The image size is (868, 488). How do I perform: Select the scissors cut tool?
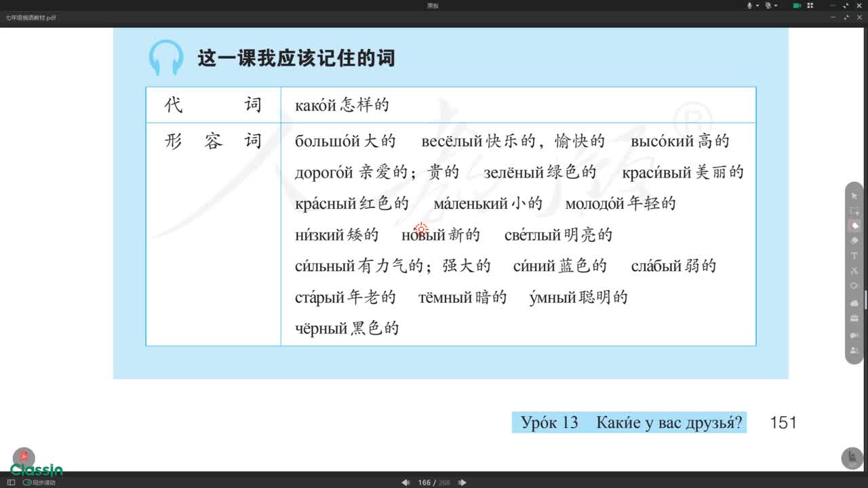tap(854, 270)
